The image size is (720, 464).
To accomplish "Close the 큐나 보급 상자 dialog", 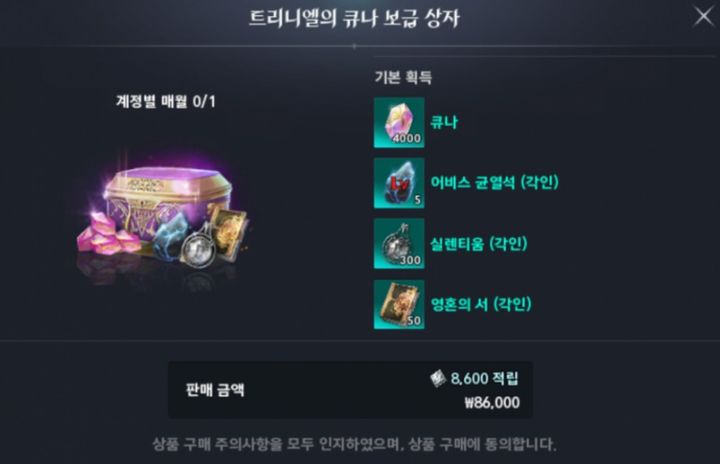I will coord(703,16).
